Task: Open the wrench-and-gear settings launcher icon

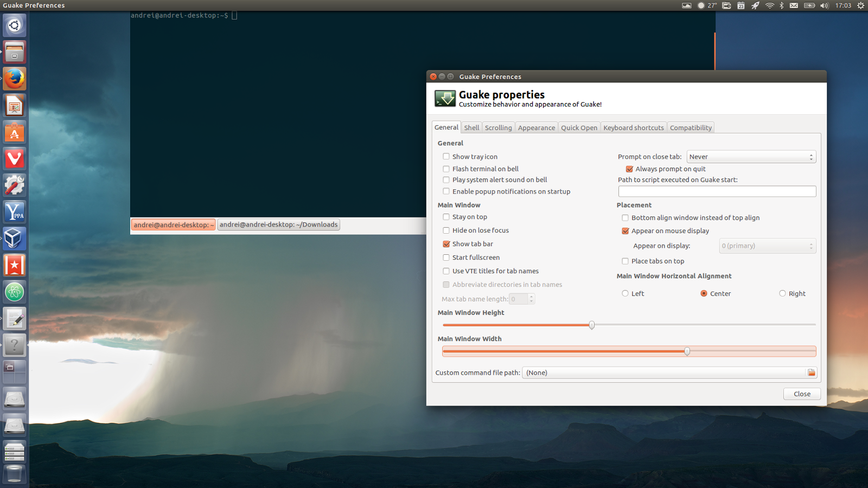Action: coord(15,185)
